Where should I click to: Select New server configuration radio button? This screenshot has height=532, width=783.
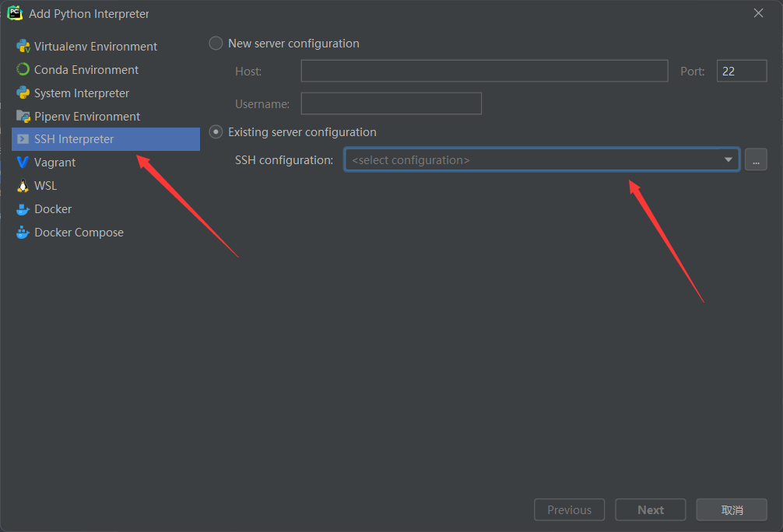point(216,44)
